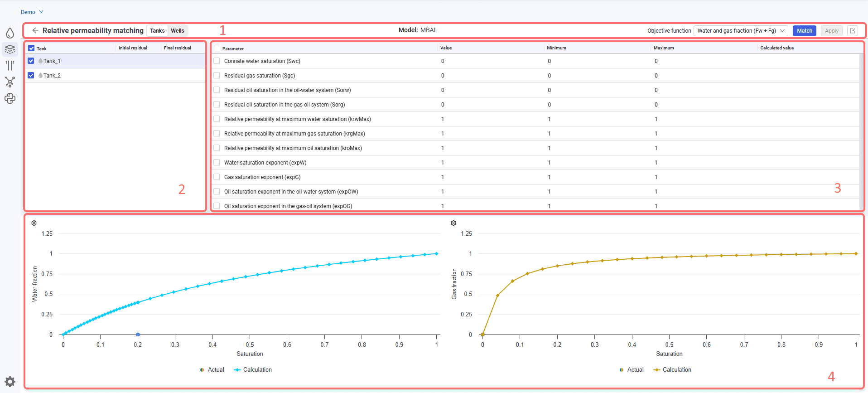Image resolution: width=868 pixels, height=393 pixels.
Task: Click the Apply button
Action: point(832,31)
